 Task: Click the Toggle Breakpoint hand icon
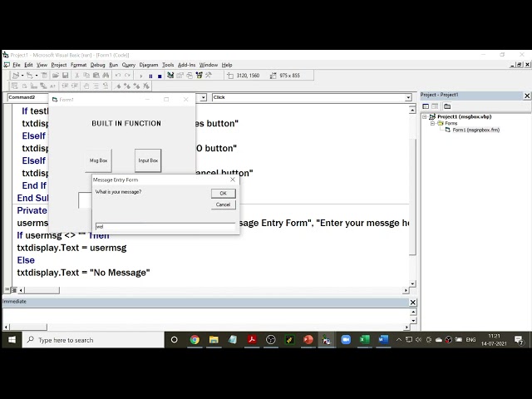pos(86,86)
